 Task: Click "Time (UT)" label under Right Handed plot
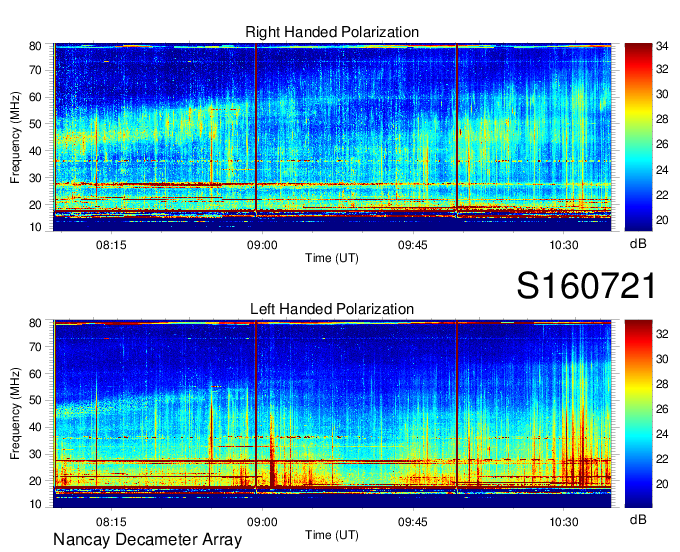coord(332,258)
